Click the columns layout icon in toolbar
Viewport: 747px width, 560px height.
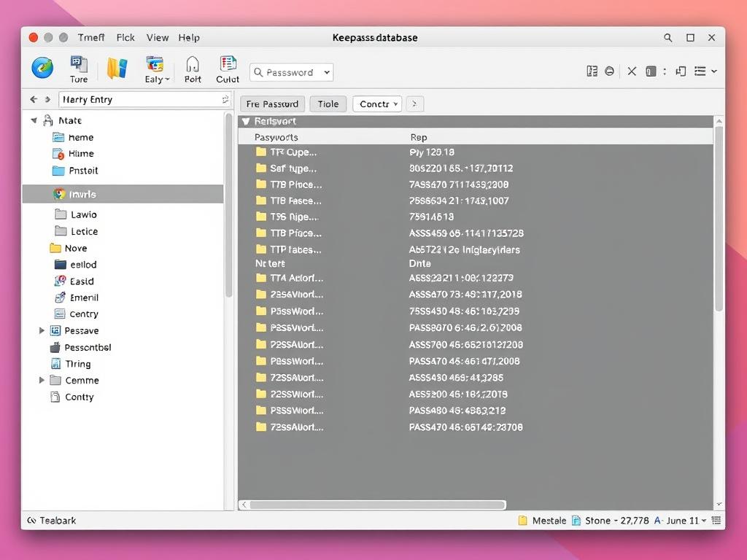592,71
